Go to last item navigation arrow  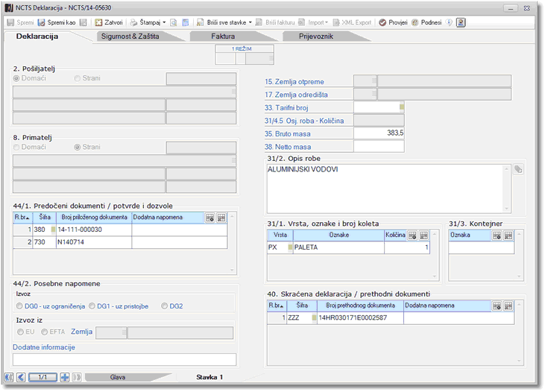click(77, 377)
